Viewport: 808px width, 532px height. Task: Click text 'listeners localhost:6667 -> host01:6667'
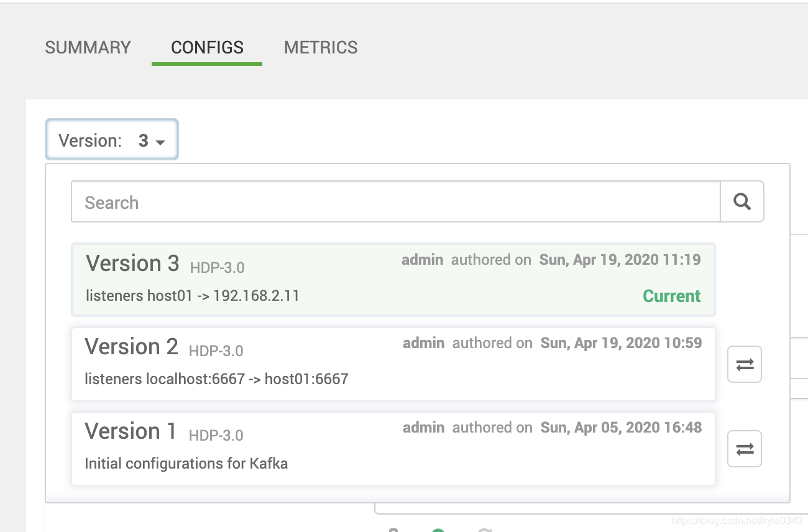[x=216, y=378]
